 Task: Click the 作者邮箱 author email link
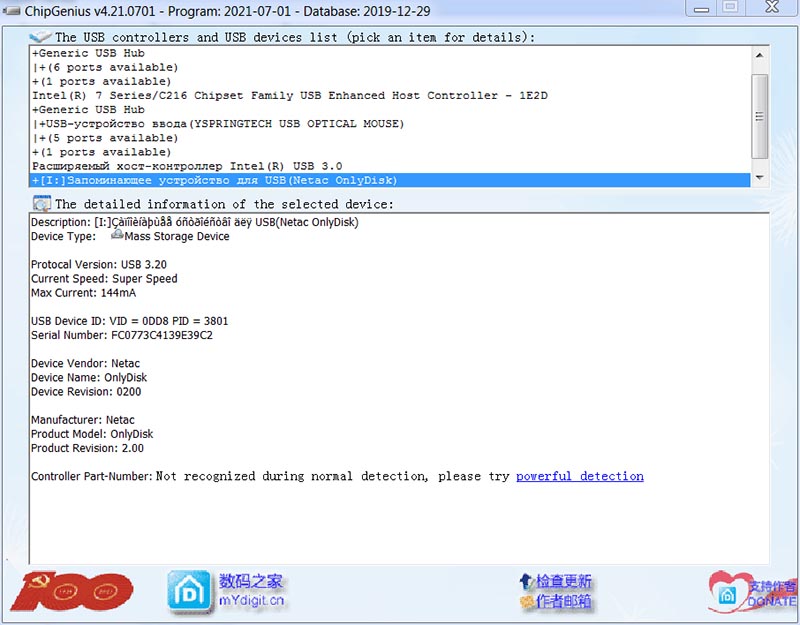pos(563,602)
